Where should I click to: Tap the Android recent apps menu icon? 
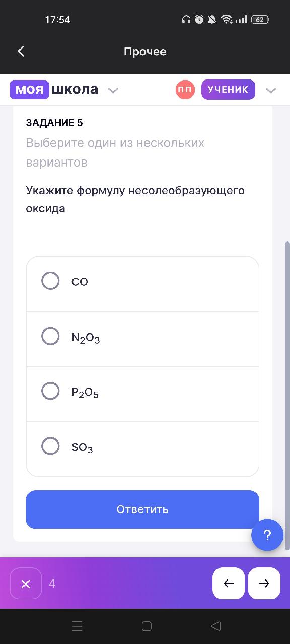(x=77, y=626)
